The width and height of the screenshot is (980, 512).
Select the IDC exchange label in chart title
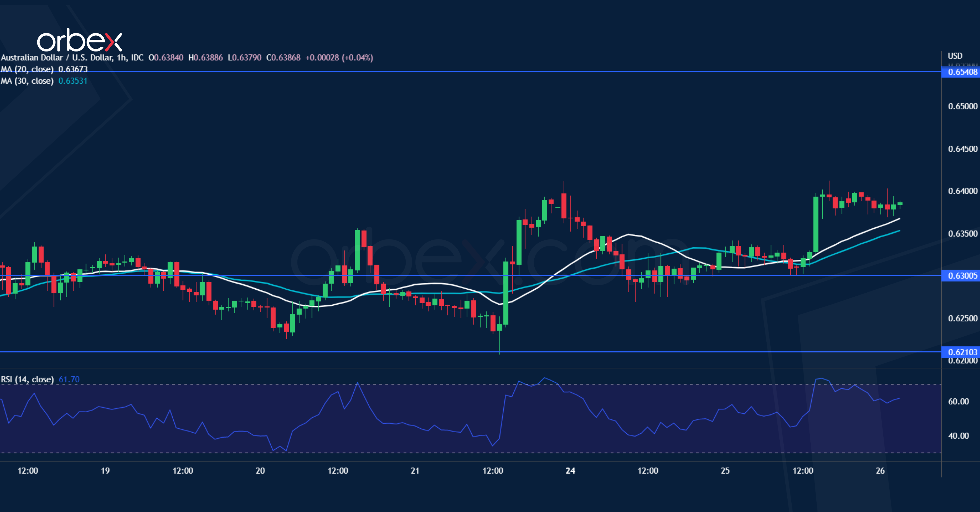138,57
